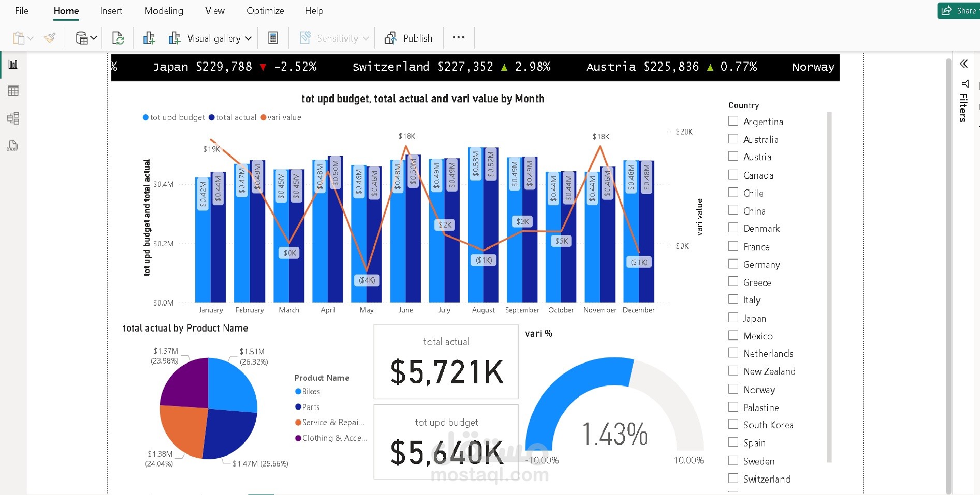Click the Paste clipboard icon
The height and width of the screenshot is (495, 980).
coord(19,38)
